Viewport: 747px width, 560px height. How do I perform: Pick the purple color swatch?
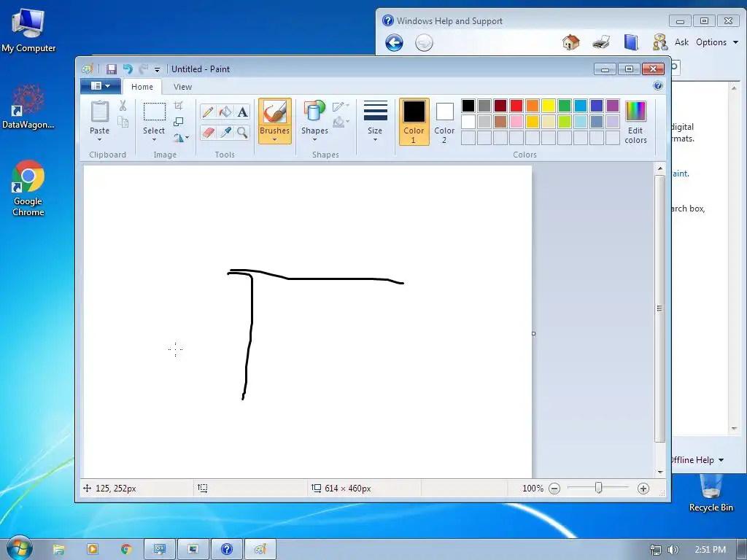613,105
